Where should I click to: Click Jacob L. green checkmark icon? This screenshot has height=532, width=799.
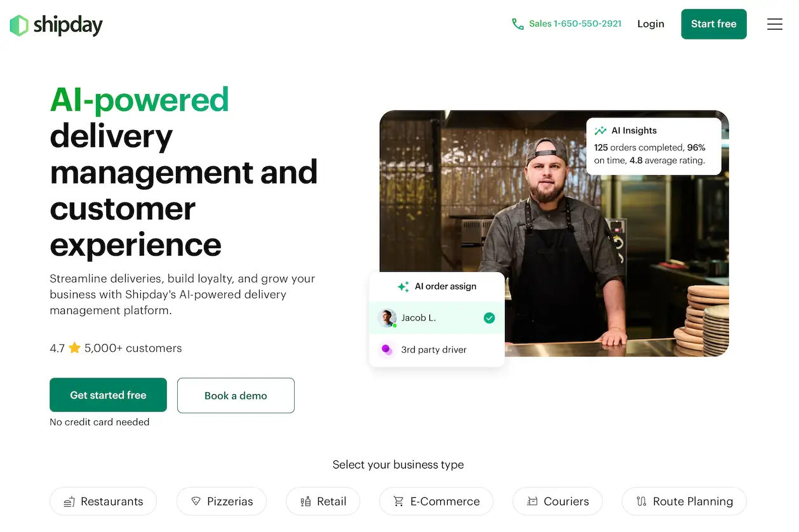pyautogui.click(x=489, y=318)
